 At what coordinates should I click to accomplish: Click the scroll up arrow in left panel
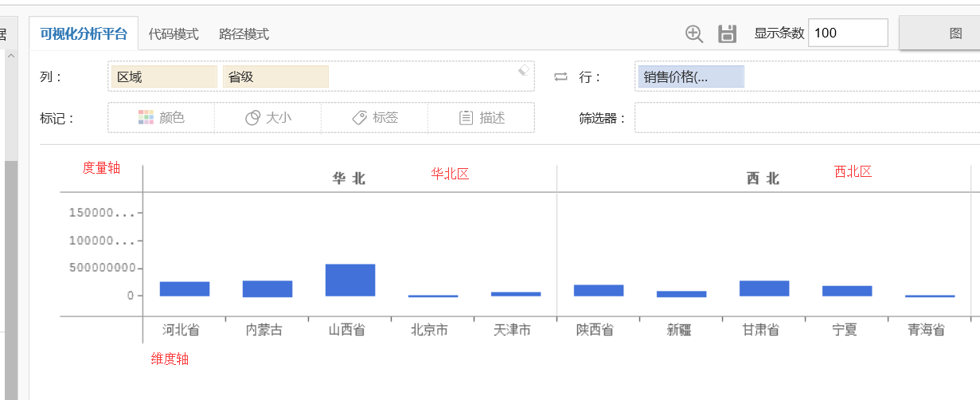click(x=11, y=56)
